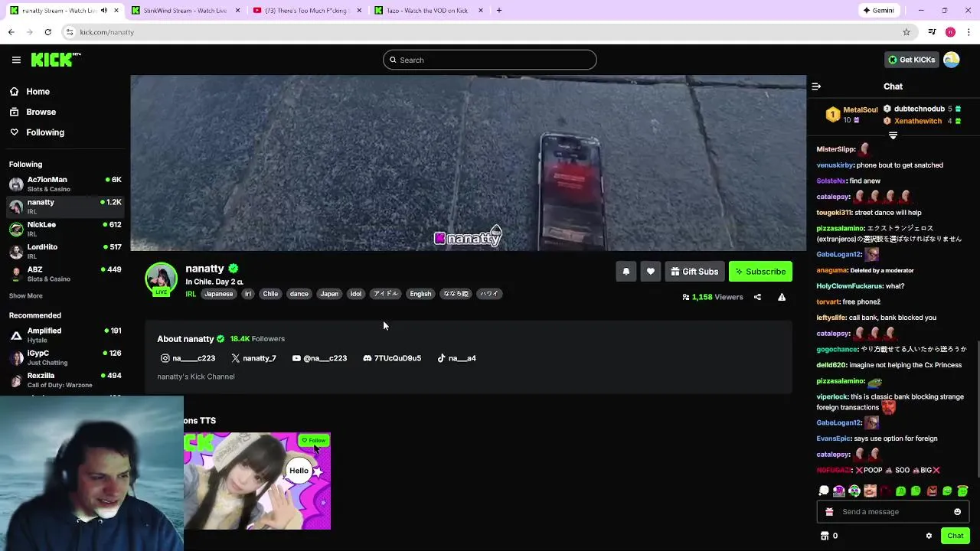Open ABZ channel in Following list
The image size is (980, 551).
65,274
